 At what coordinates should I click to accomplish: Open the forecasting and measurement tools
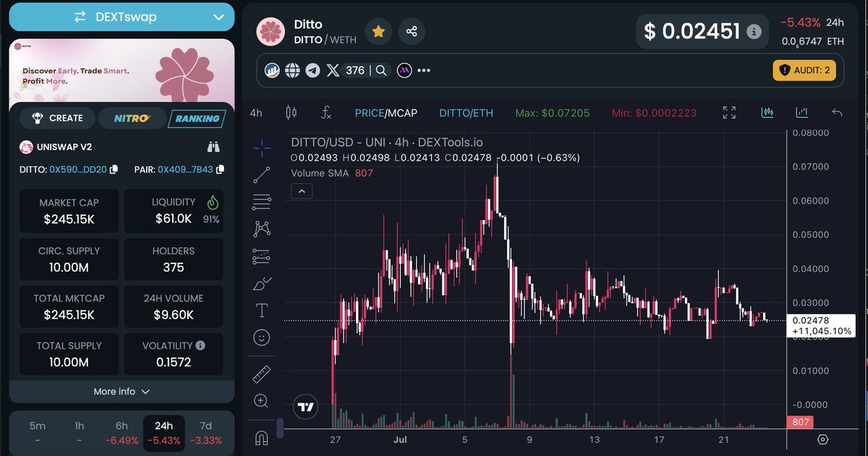click(x=262, y=256)
